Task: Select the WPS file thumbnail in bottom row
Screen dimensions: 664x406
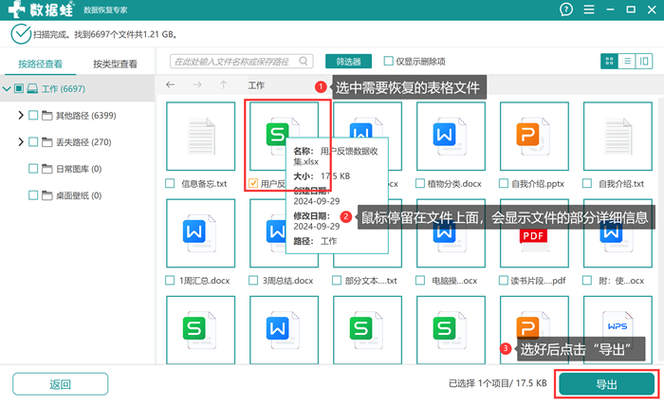Action: click(x=617, y=330)
